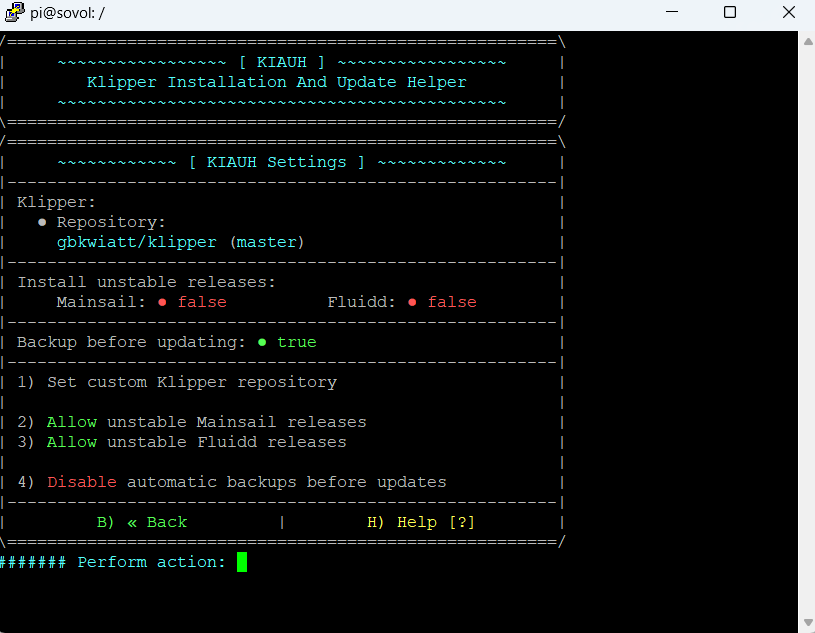Select '4) Disable automatic backups before updates'

pyautogui.click(x=232, y=482)
